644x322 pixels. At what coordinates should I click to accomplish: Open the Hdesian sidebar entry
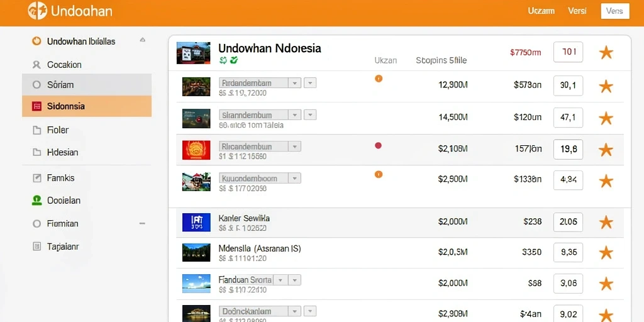point(62,152)
